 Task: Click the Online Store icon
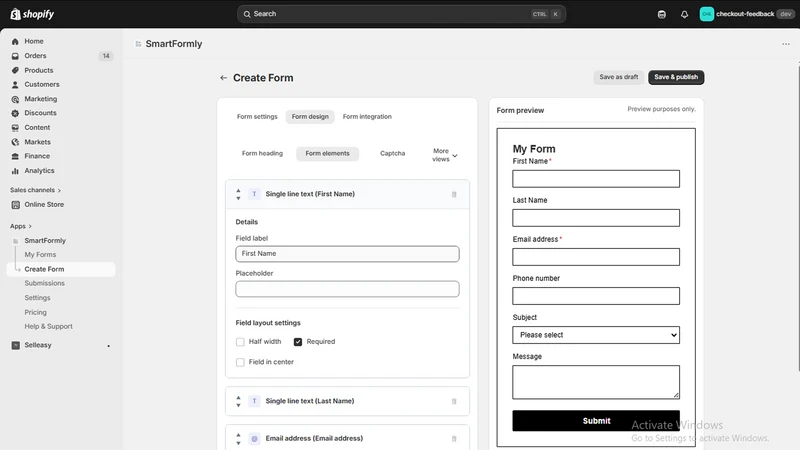tap(15, 205)
